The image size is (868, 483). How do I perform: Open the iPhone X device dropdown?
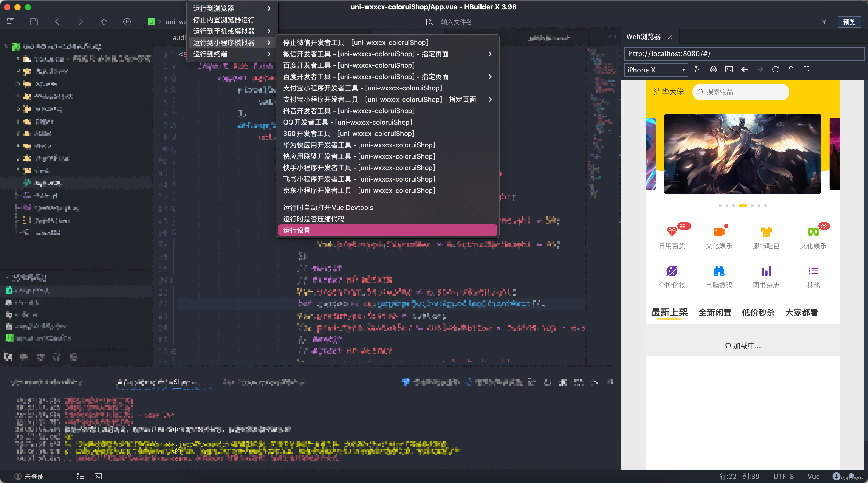coord(656,70)
